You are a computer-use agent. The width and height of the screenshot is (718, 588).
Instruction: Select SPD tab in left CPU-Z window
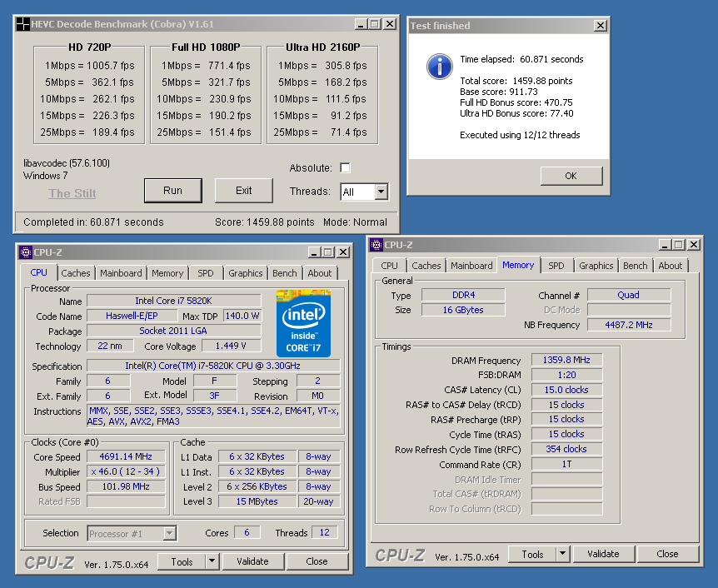coord(205,273)
